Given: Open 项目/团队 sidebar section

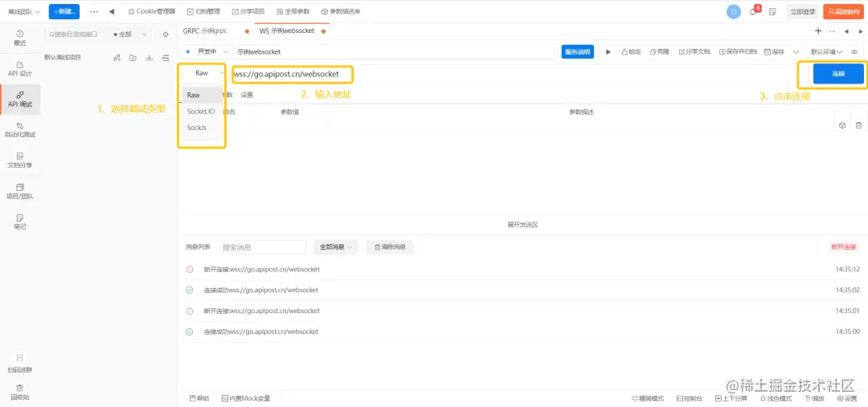Looking at the screenshot, I should coord(20,191).
